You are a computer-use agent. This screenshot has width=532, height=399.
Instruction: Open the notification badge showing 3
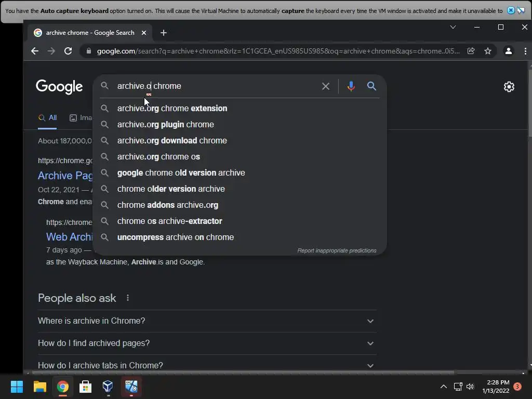(517, 387)
